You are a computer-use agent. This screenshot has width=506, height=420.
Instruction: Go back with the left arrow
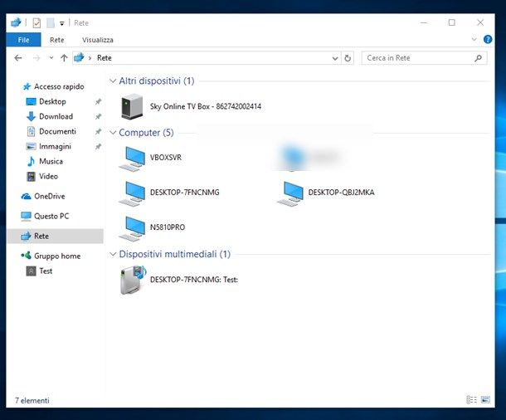click(x=18, y=58)
